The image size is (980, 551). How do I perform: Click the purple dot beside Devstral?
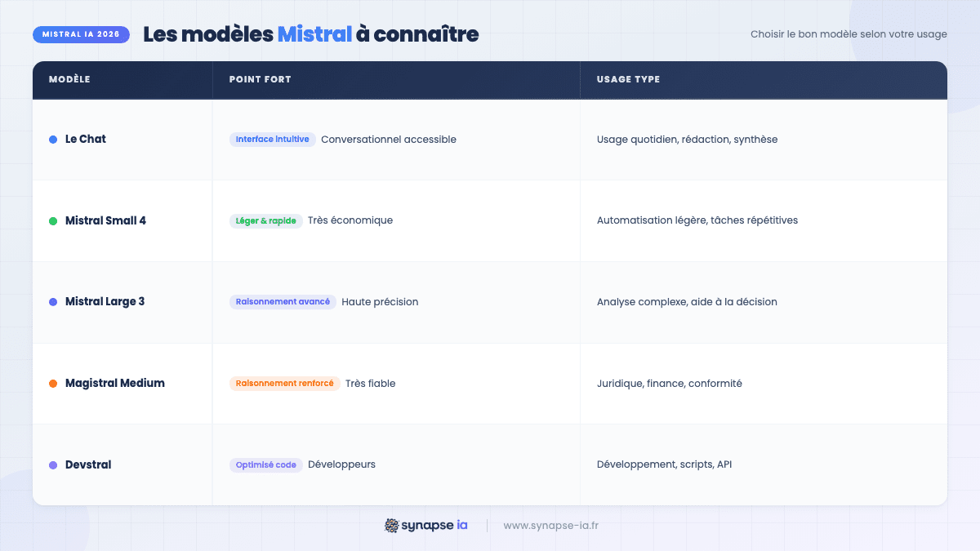point(53,465)
